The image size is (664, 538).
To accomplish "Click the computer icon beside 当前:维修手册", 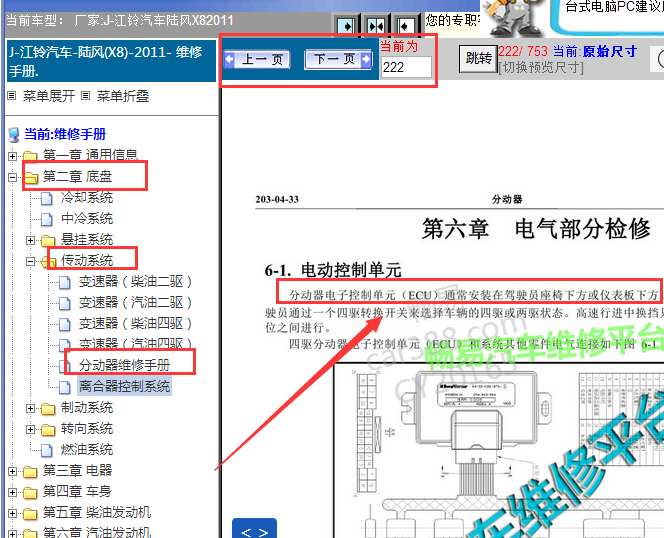I will [14, 135].
